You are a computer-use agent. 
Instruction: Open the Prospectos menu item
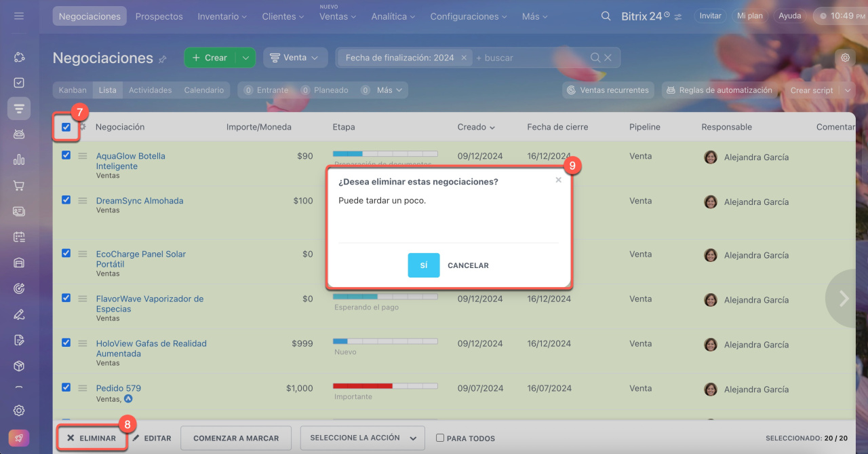pyautogui.click(x=159, y=16)
